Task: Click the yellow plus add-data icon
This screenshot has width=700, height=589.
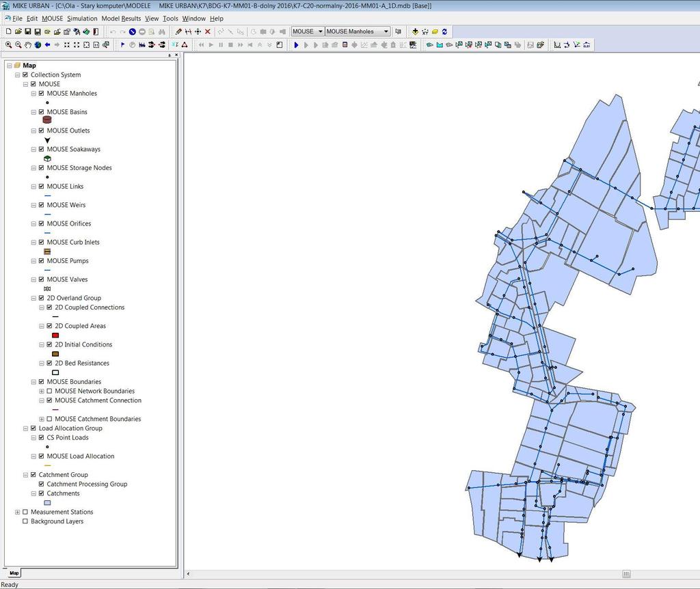Action: [x=415, y=31]
